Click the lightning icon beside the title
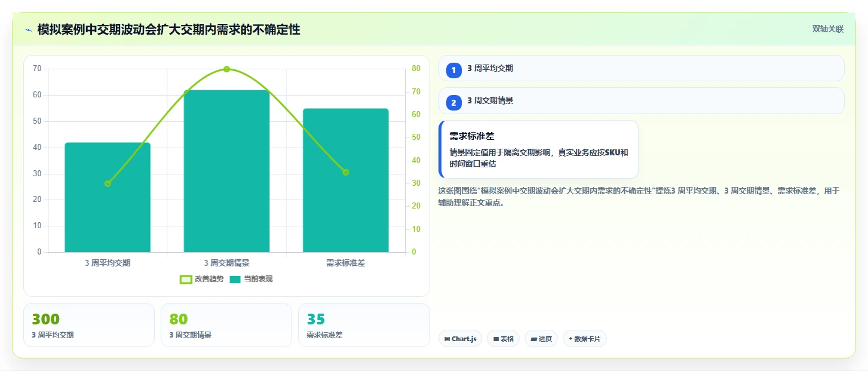Viewport: 868px width, 371px height. [28, 29]
